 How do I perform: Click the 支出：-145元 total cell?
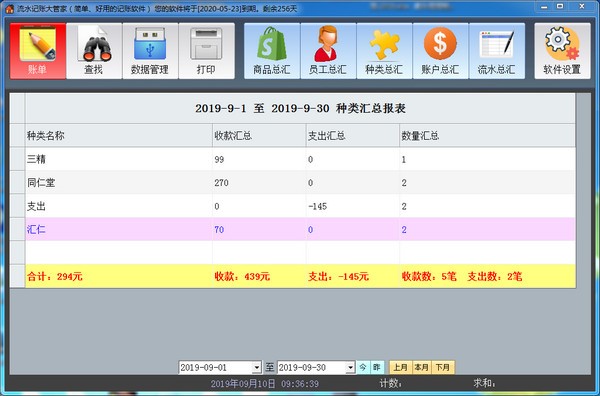[353, 276]
